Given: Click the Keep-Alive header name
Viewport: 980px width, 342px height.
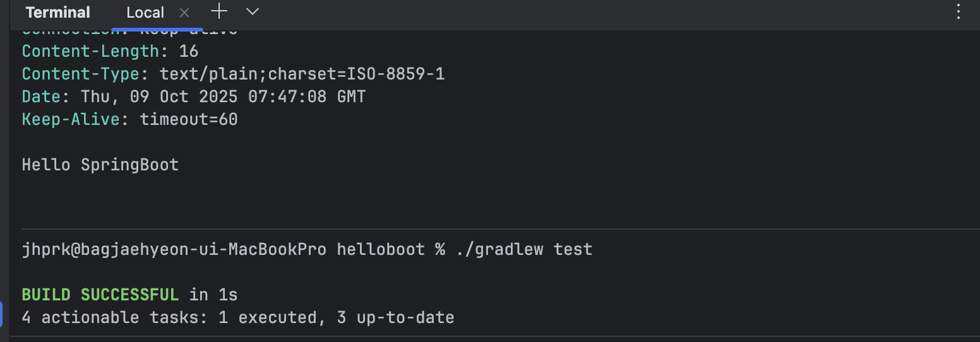Looking at the screenshot, I should [x=71, y=119].
